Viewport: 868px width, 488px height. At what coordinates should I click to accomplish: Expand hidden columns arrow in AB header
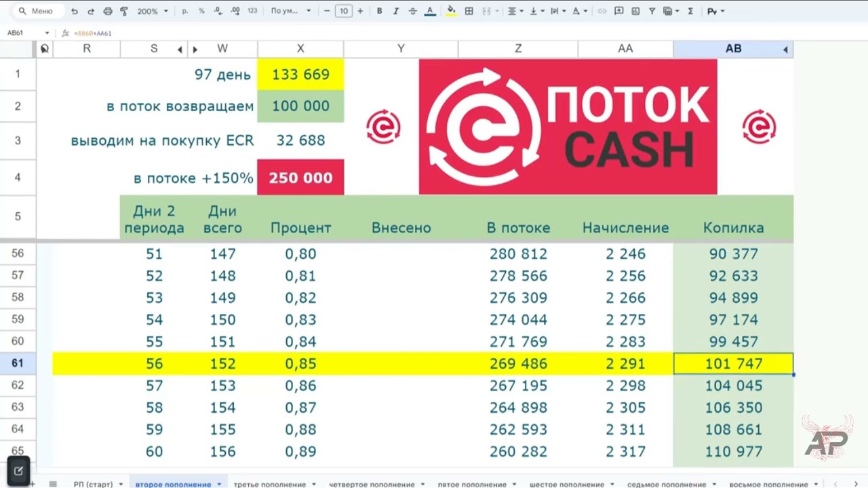pyautogui.click(x=785, y=49)
